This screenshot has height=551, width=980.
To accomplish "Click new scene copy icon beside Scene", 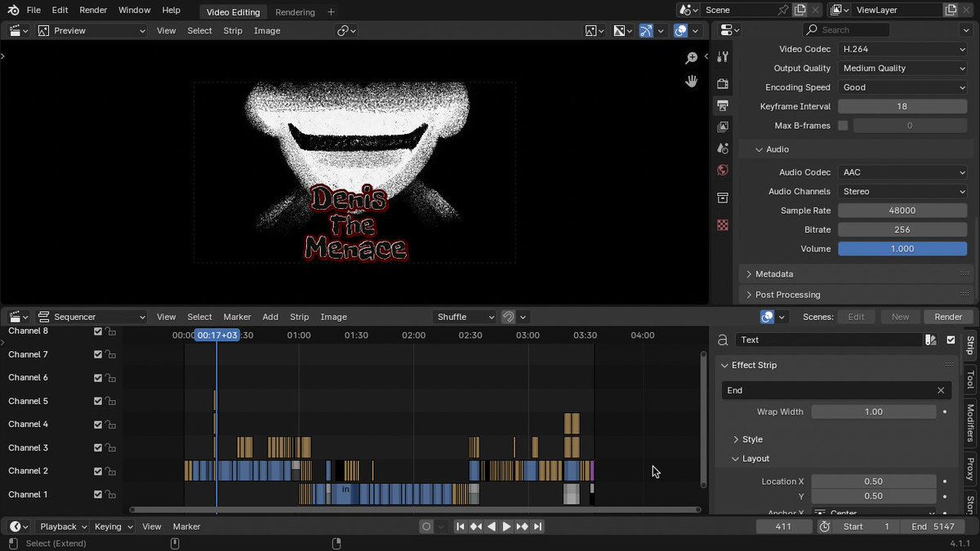I will pos(800,10).
